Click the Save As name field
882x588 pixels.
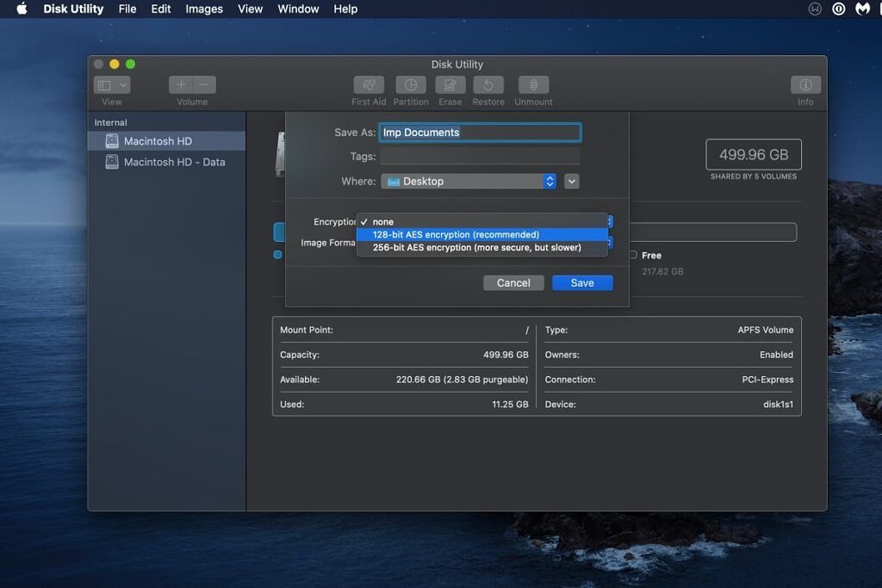pyautogui.click(x=480, y=132)
